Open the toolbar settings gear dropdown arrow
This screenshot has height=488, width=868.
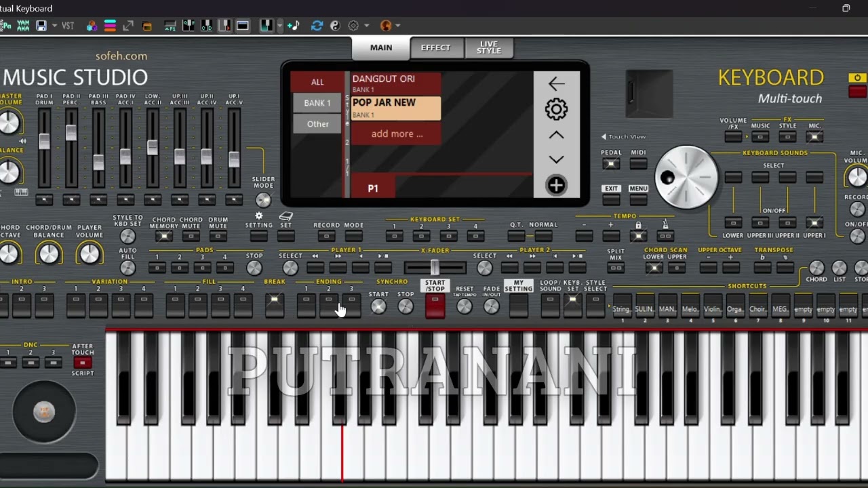[x=367, y=26]
